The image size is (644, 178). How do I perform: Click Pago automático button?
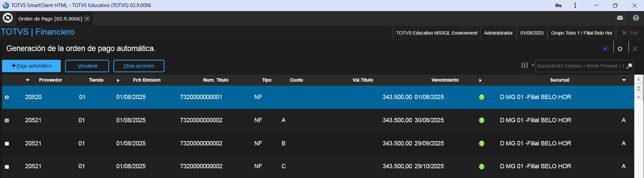(31, 66)
